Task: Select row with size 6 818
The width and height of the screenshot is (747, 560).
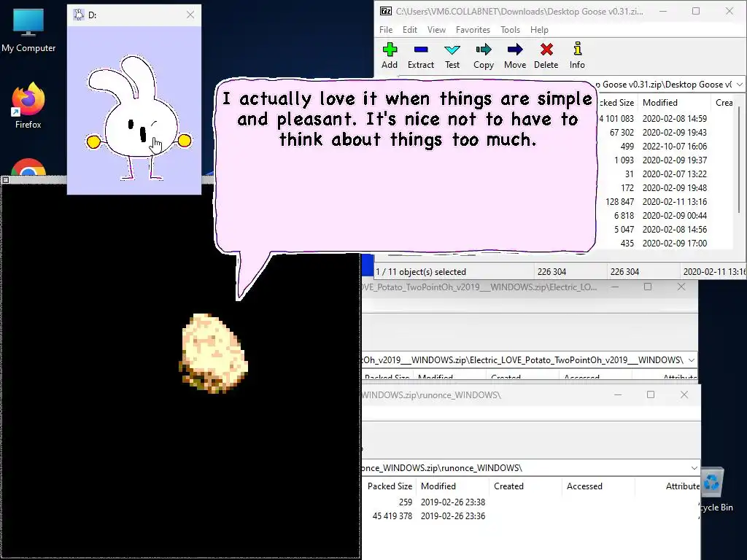Action: pos(665,215)
